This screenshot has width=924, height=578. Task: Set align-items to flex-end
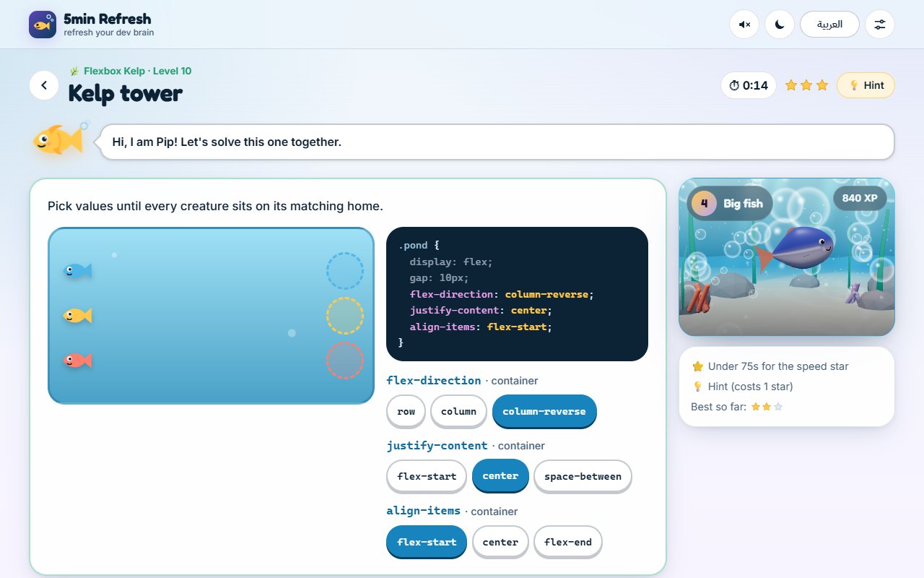click(x=568, y=543)
